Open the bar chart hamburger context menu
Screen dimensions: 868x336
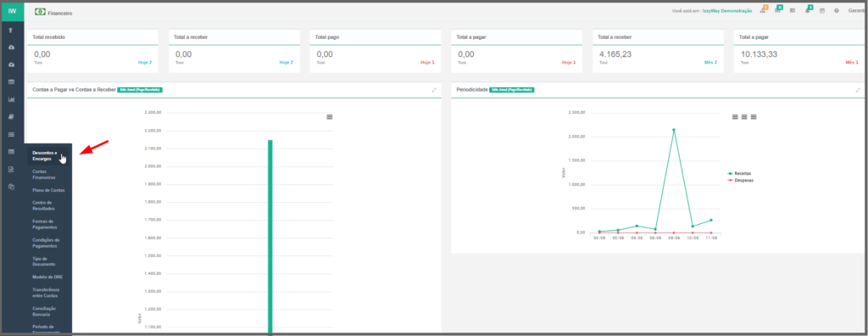[x=330, y=117]
